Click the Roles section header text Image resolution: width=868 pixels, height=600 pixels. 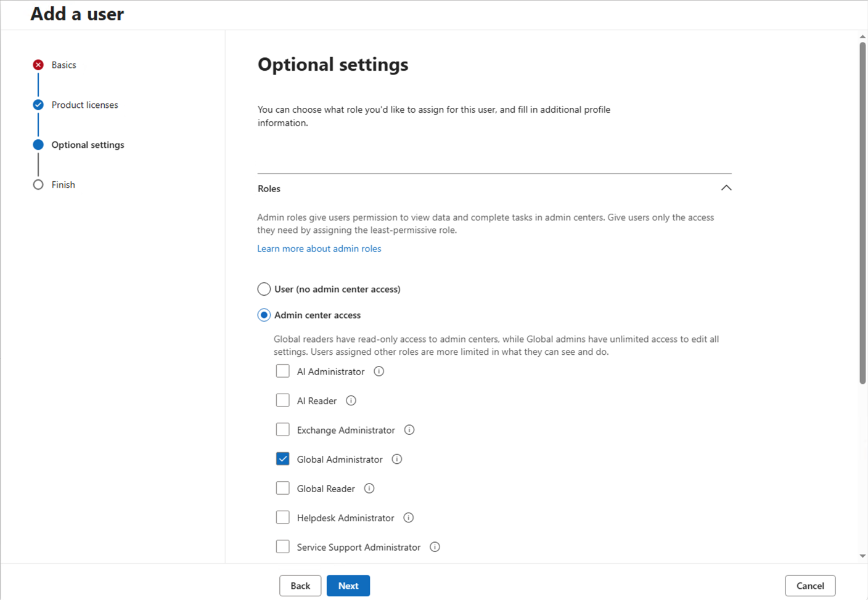tap(269, 189)
